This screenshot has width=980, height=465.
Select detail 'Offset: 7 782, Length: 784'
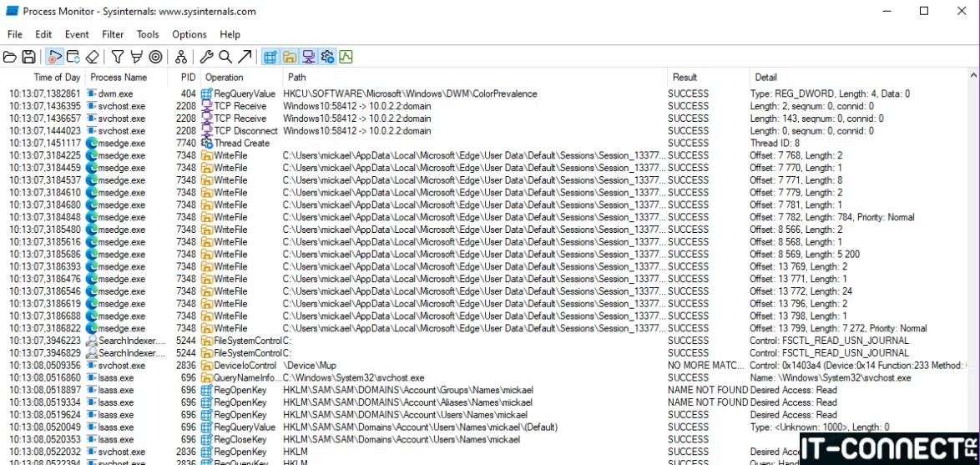(802, 217)
